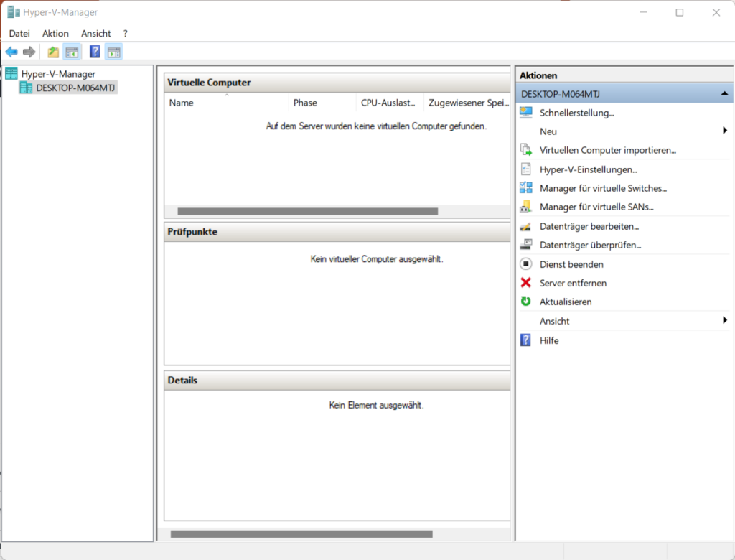Click the green Aktualisieren refresh icon
Screen dimensions: 735x560
point(526,302)
